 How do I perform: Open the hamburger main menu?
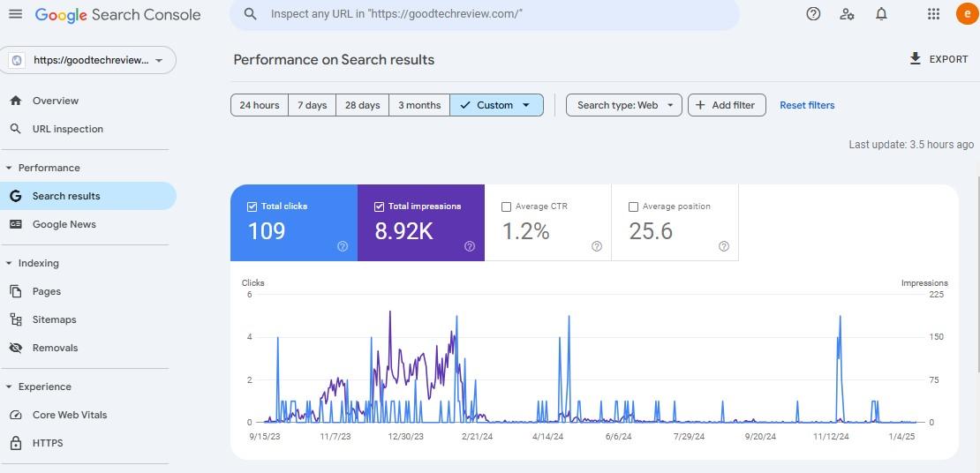pos(16,14)
